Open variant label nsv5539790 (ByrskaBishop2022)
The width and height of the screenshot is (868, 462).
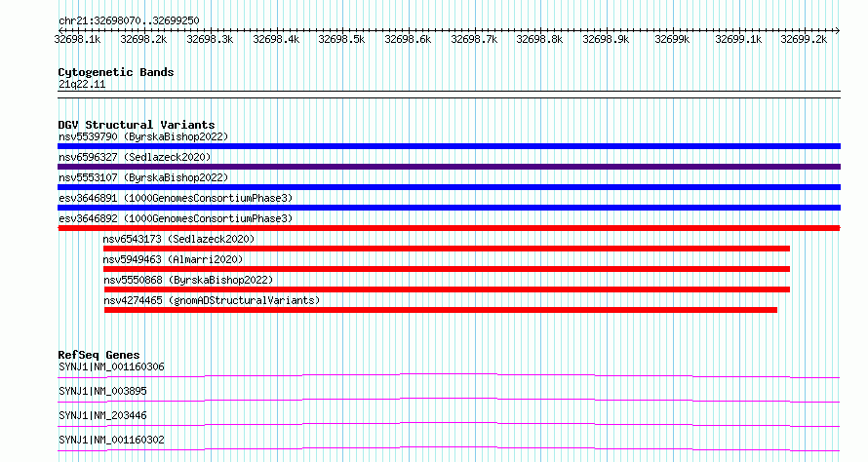tap(143, 136)
